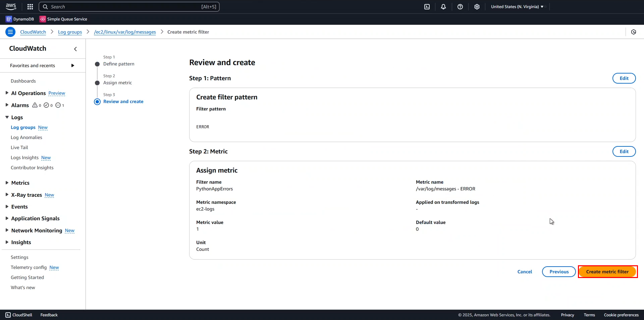This screenshot has width=644, height=320.
Task: Open notifications bell
Action: (443, 7)
